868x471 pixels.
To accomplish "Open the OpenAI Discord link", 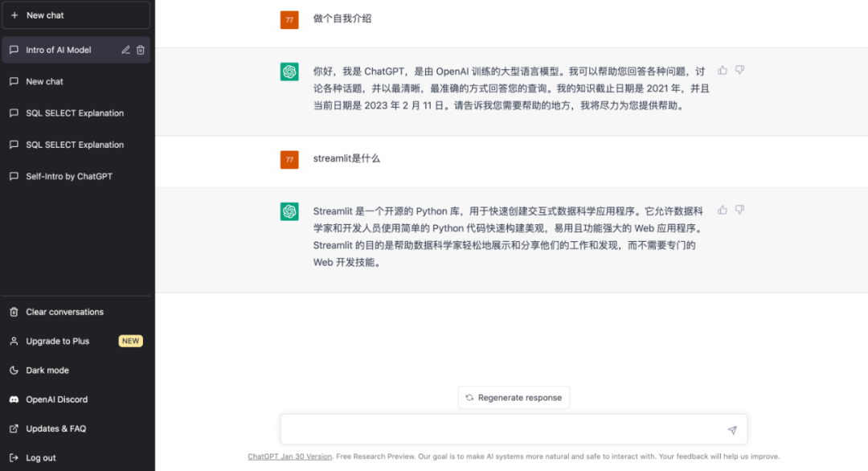I will coord(76,399).
